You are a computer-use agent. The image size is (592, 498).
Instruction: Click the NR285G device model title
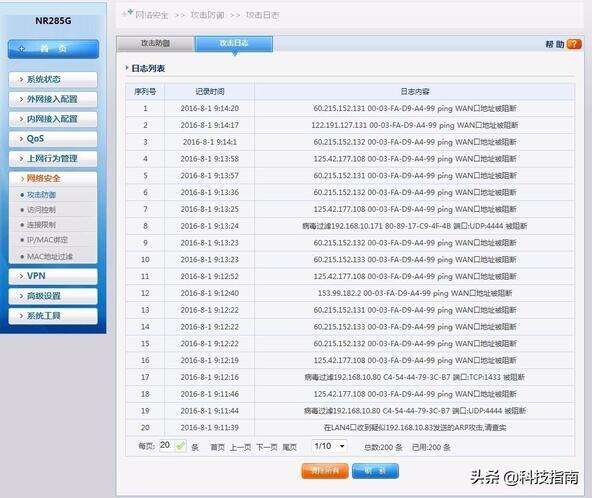(53, 21)
